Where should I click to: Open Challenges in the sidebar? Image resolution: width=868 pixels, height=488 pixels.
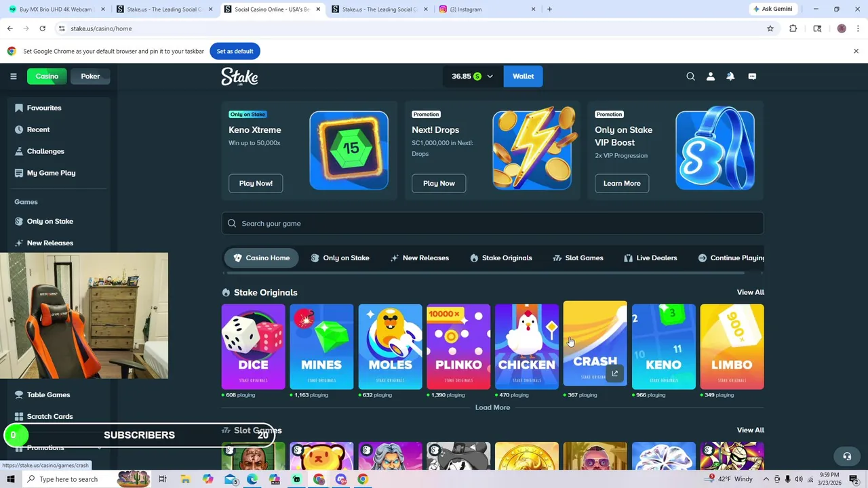[45, 151]
